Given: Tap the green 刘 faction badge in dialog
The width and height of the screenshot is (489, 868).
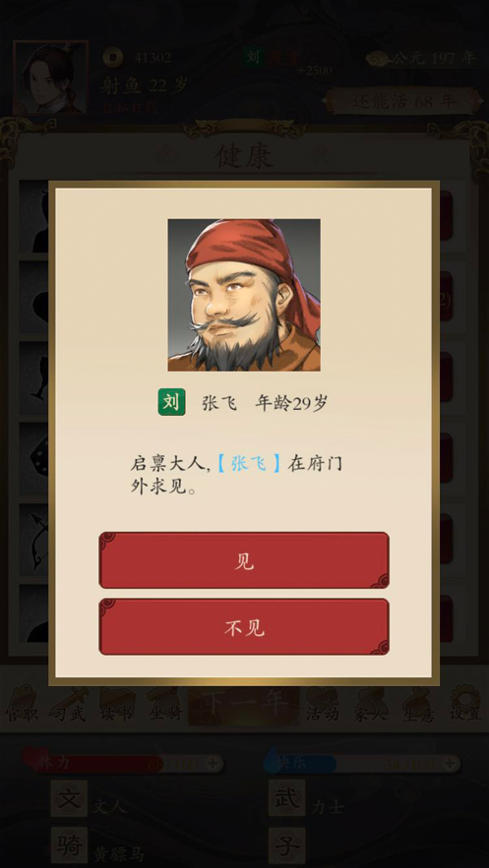Looking at the screenshot, I should point(171,402).
